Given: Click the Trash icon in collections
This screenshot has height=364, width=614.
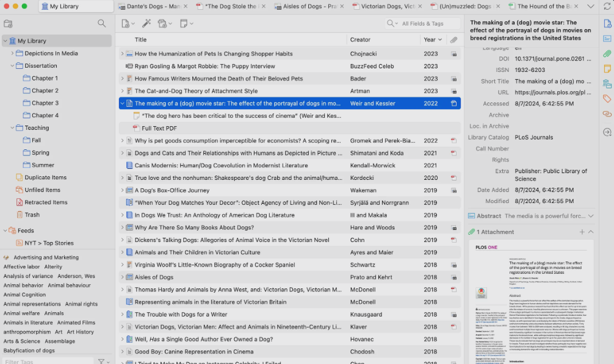Looking at the screenshot, I should click(19, 215).
